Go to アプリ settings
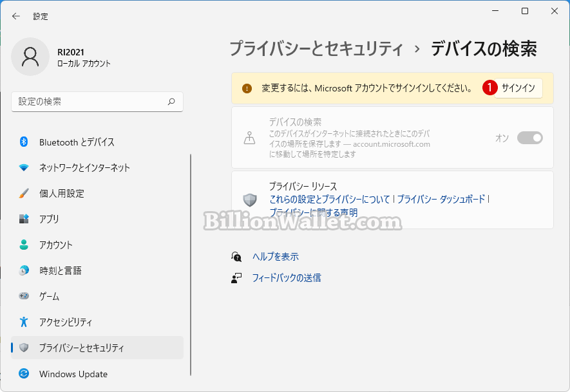This screenshot has height=392, width=570. (x=97, y=219)
